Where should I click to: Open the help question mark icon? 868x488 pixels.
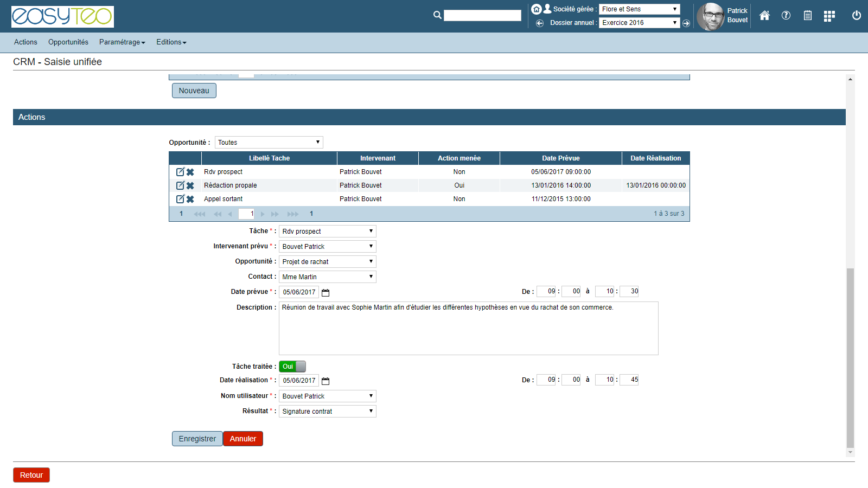(x=786, y=16)
